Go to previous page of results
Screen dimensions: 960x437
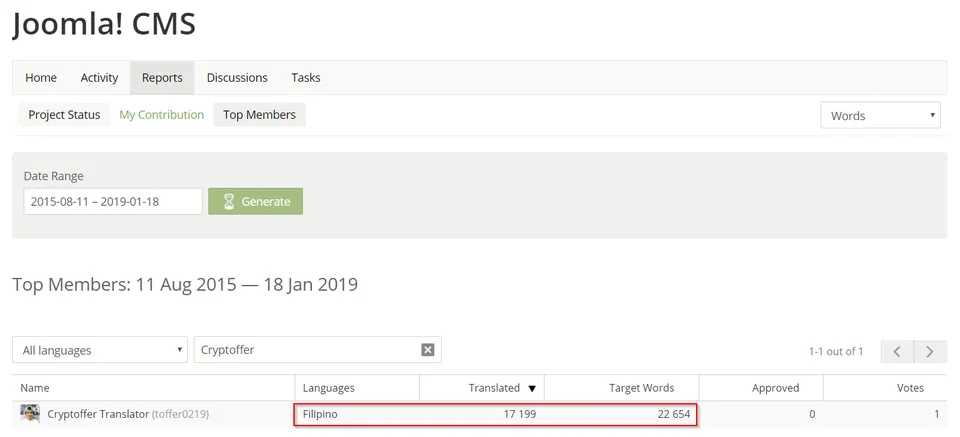[897, 351]
